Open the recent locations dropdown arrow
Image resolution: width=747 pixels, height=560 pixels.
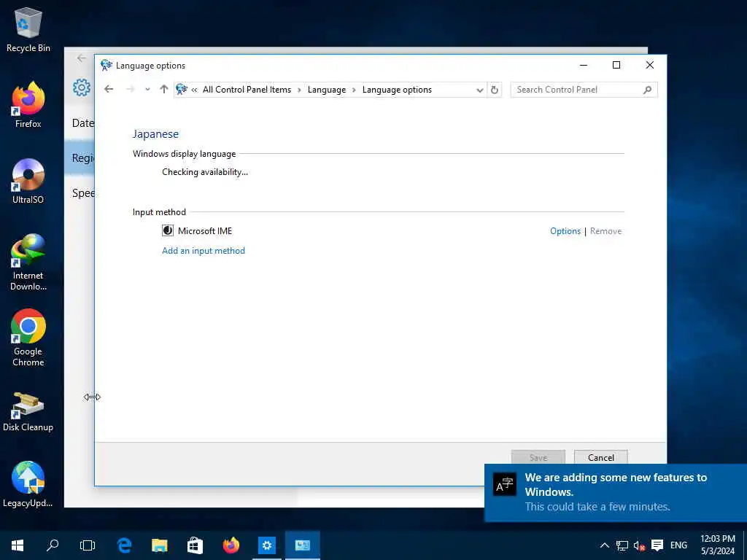[147, 90]
